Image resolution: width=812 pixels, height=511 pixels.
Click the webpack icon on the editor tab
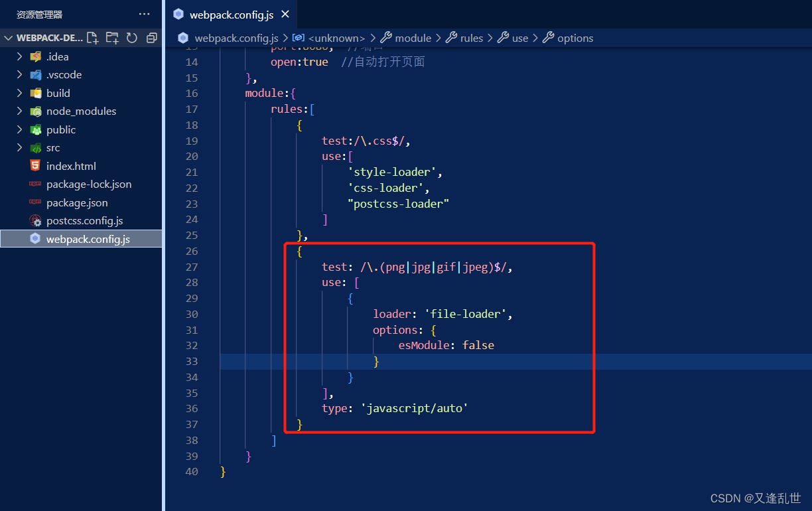click(x=178, y=13)
